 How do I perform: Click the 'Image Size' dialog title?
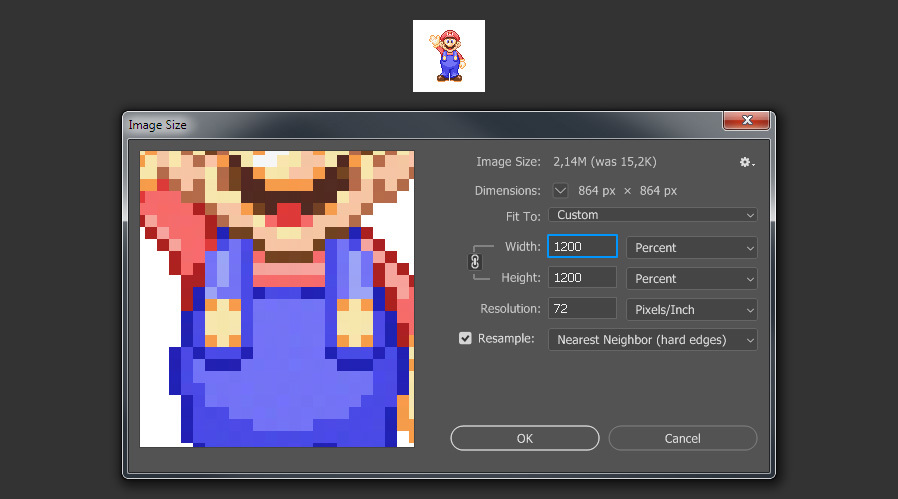tap(157, 125)
